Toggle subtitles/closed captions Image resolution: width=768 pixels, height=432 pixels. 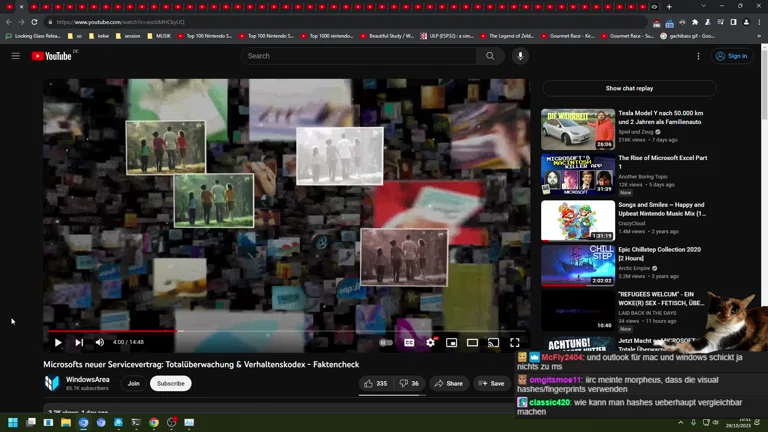409,343
